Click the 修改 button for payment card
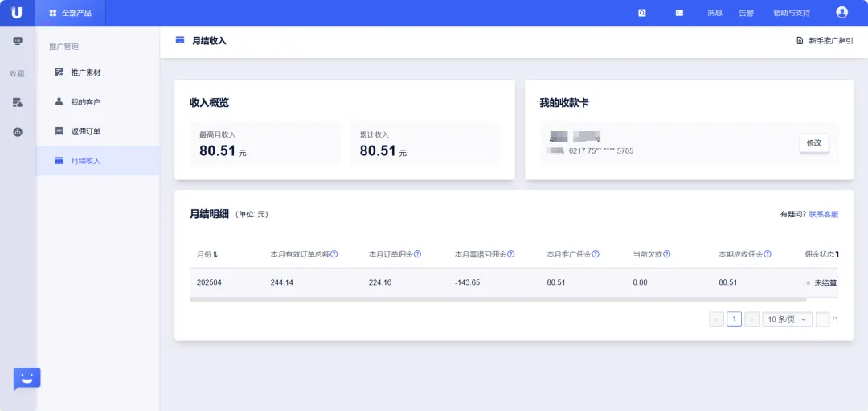The width and height of the screenshot is (868, 411). [x=813, y=143]
